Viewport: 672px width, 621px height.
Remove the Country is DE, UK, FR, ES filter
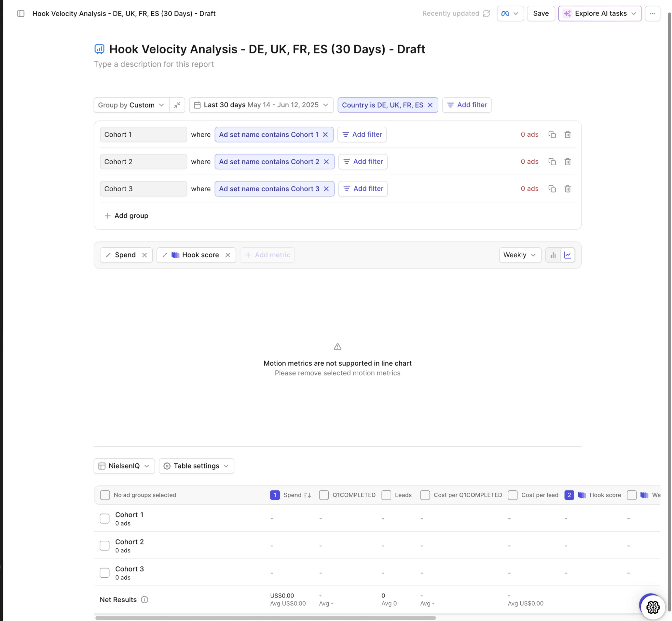point(430,105)
